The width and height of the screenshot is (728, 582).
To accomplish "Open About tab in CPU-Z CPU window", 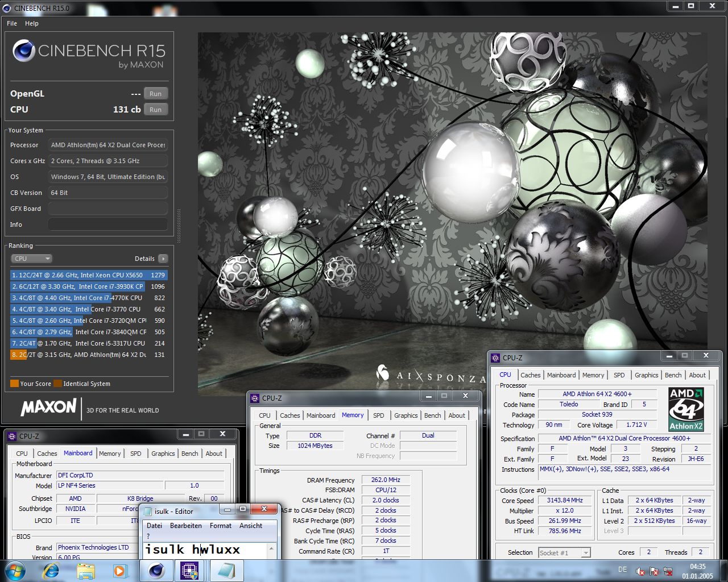I will click(697, 375).
